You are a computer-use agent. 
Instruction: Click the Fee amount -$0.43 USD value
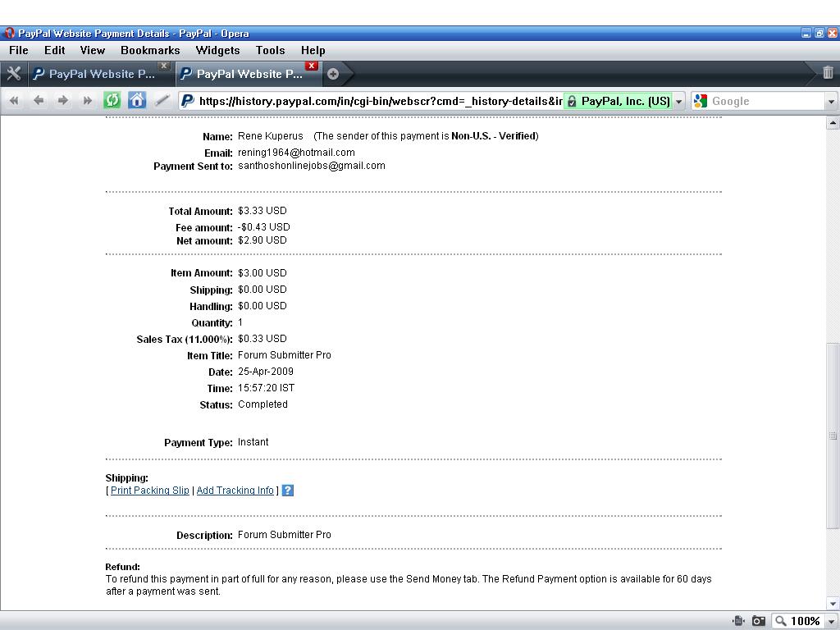tap(263, 227)
